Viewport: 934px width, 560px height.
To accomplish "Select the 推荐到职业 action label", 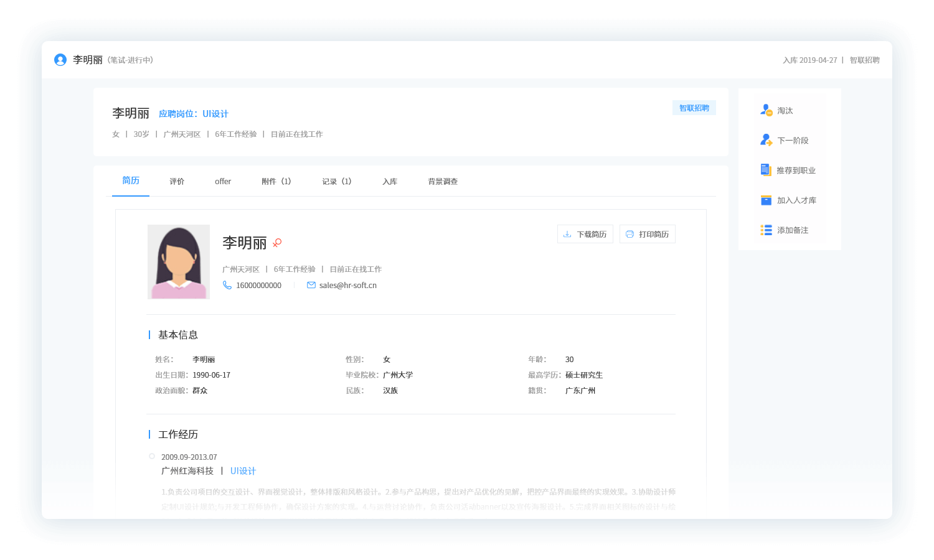I will click(796, 170).
